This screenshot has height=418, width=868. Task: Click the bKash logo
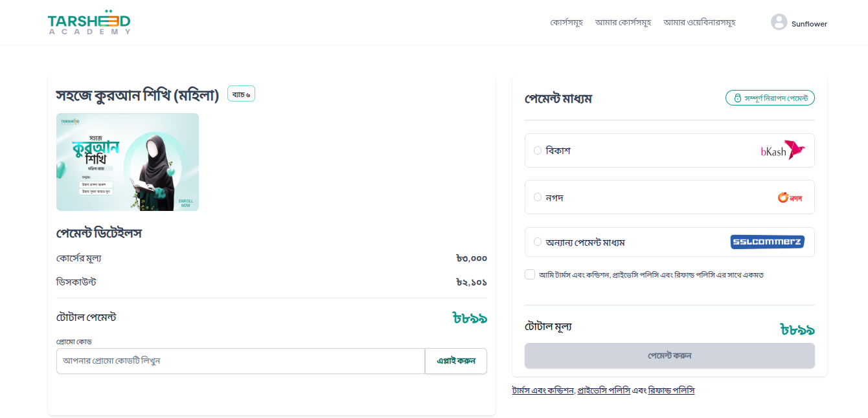click(x=782, y=151)
